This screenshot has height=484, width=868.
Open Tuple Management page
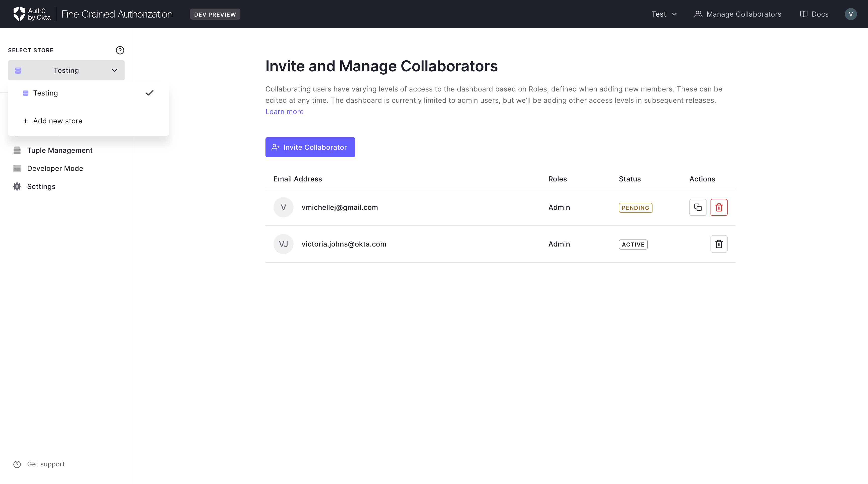pyautogui.click(x=60, y=150)
